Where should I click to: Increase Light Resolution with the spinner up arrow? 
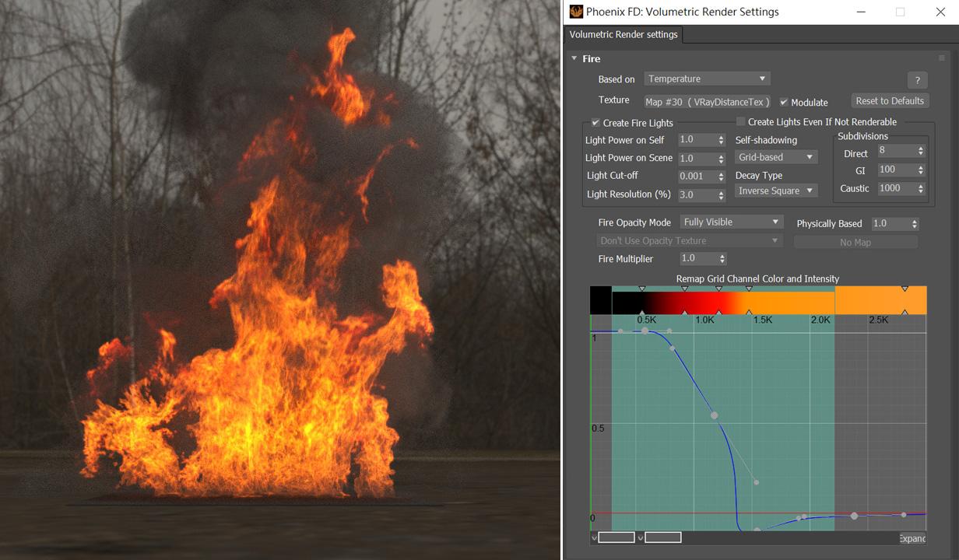point(720,191)
